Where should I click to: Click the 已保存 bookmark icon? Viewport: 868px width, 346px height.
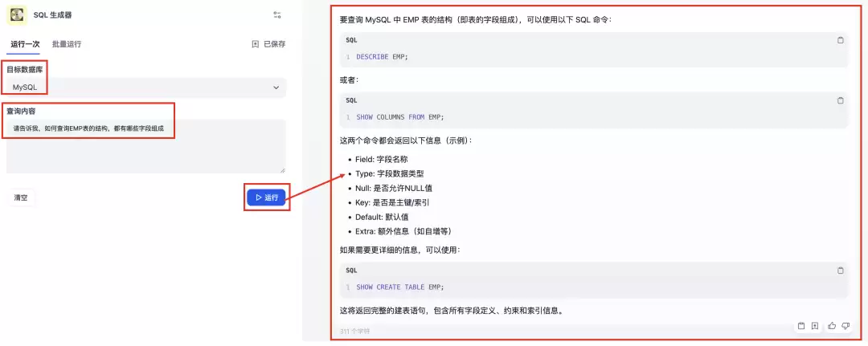(256, 44)
